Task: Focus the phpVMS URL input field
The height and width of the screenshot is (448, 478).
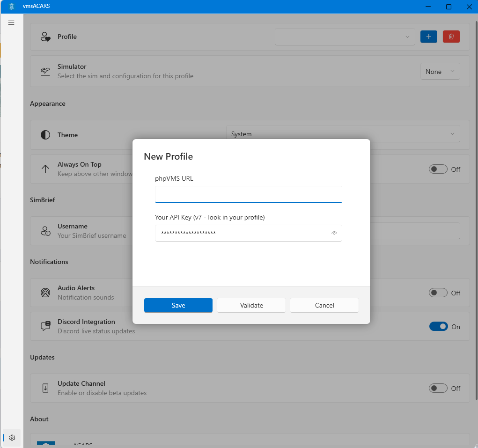Action: pyautogui.click(x=248, y=194)
